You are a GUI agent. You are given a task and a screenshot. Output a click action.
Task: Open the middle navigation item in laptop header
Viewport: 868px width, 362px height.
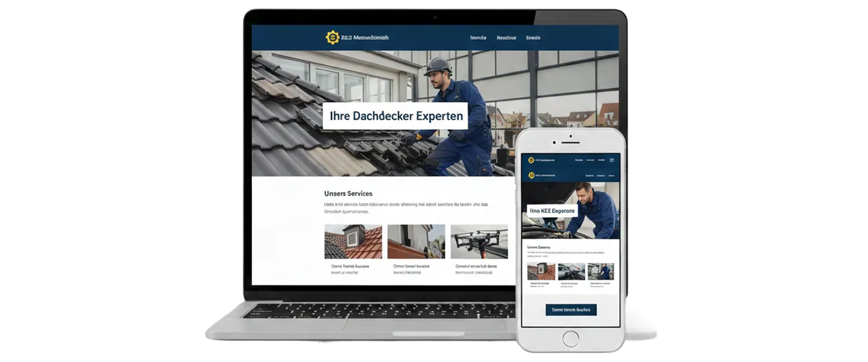[x=506, y=37]
